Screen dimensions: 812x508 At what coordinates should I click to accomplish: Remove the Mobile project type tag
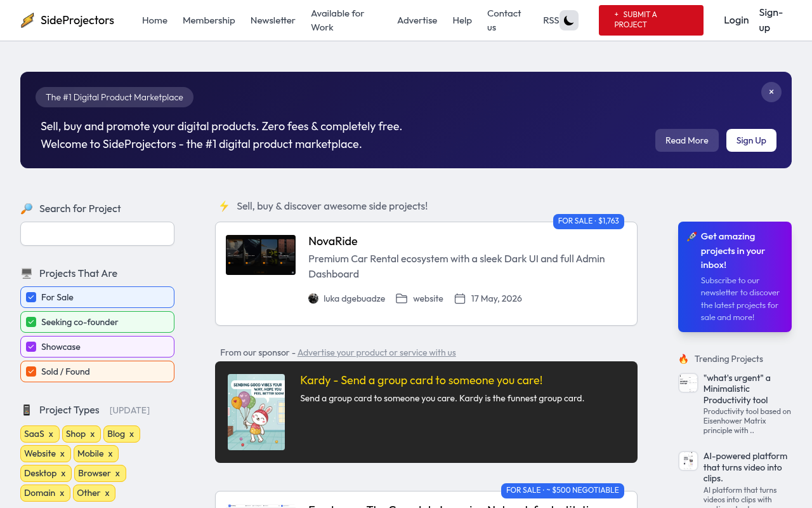pyautogui.click(x=110, y=454)
